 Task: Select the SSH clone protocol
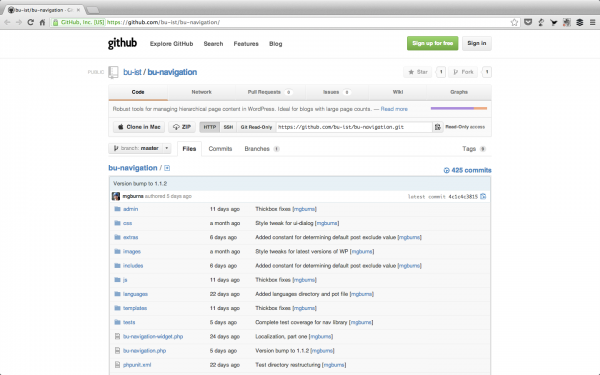pyautogui.click(x=228, y=127)
